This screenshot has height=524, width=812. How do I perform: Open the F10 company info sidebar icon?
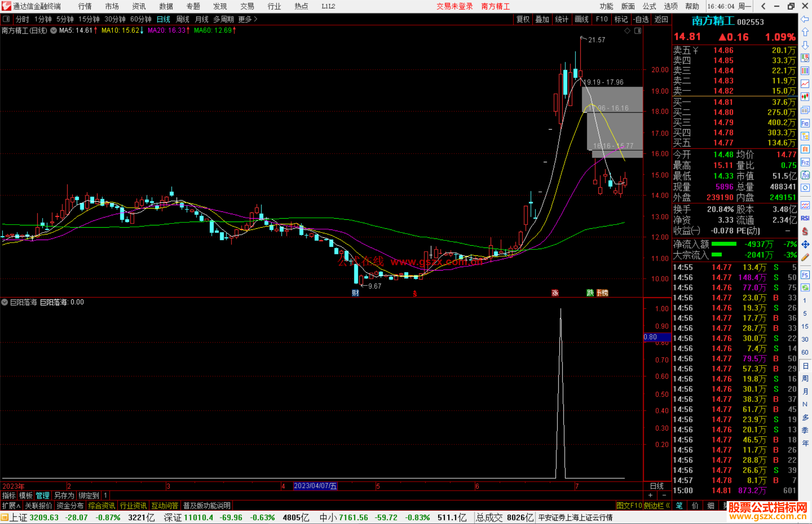[x=805, y=123]
